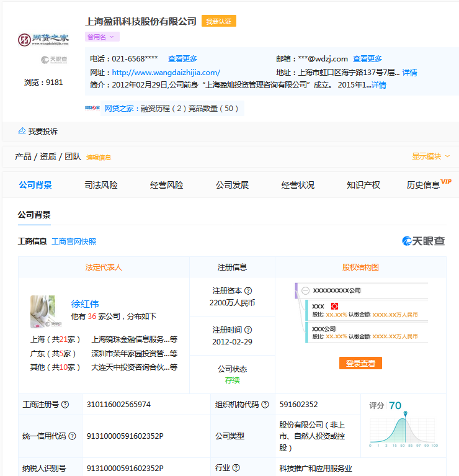Click the 我要投诉 text
The width and height of the screenshot is (459, 476).
pyautogui.click(x=43, y=131)
